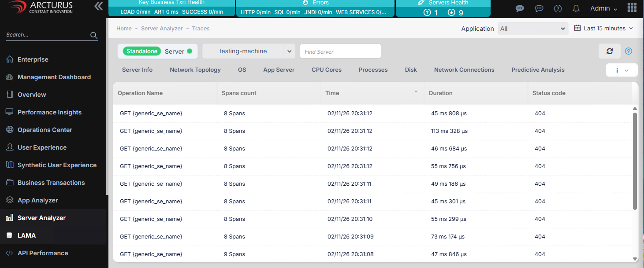Collapse the left sidebar with the chevron arrows

coord(98,6)
